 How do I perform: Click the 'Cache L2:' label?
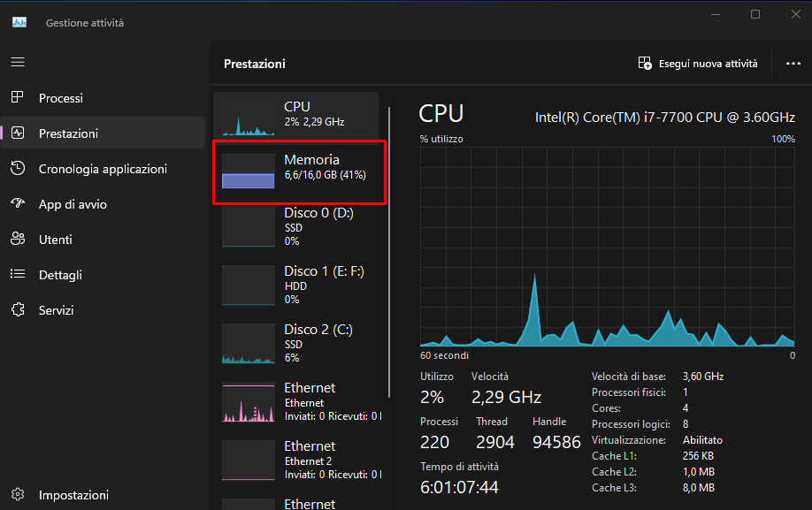tap(614, 472)
